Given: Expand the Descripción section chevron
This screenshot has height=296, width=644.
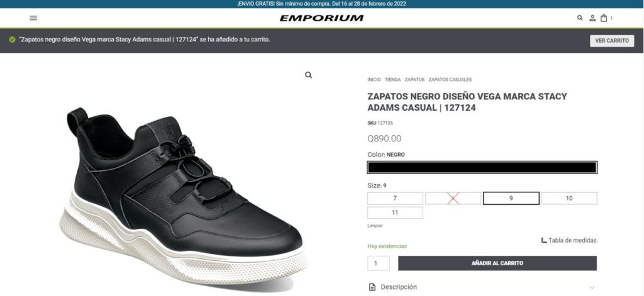Looking at the screenshot, I should click(x=592, y=287).
